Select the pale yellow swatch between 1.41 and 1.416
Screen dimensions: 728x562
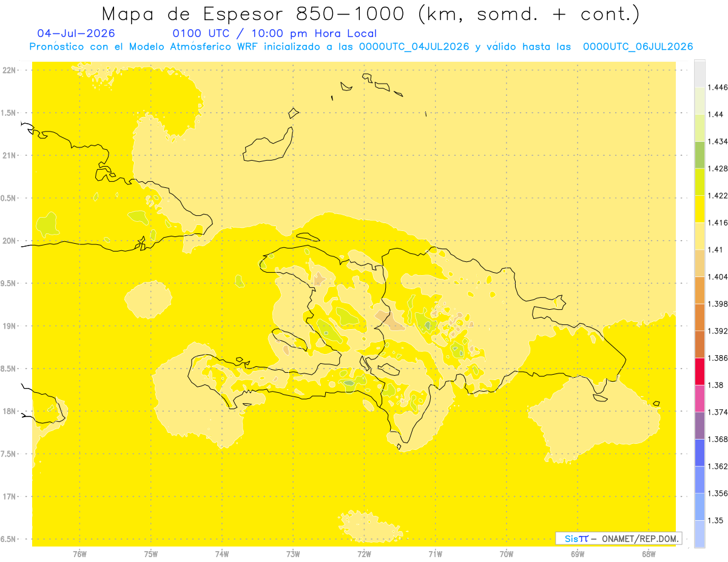pyautogui.click(x=699, y=236)
